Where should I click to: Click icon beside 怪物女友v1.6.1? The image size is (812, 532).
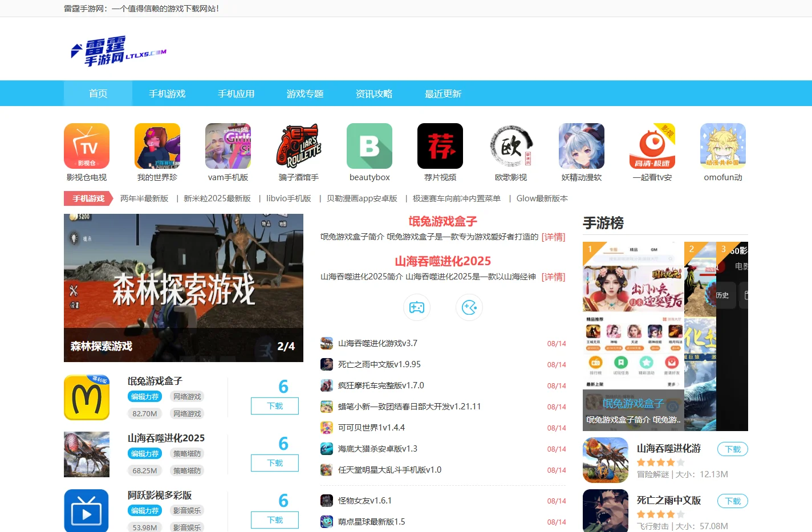[x=327, y=501]
